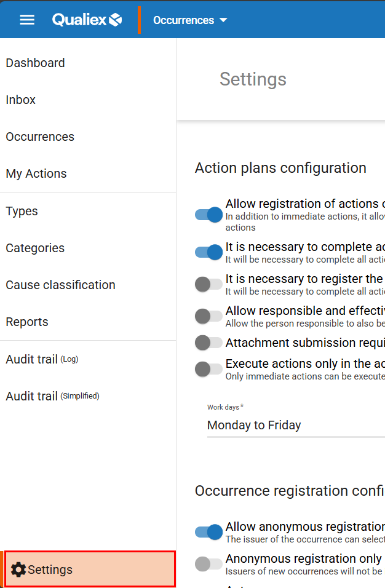Image resolution: width=385 pixels, height=588 pixels.
Task: Turn on Attachment submission required toggle
Action: pyautogui.click(x=208, y=343)
